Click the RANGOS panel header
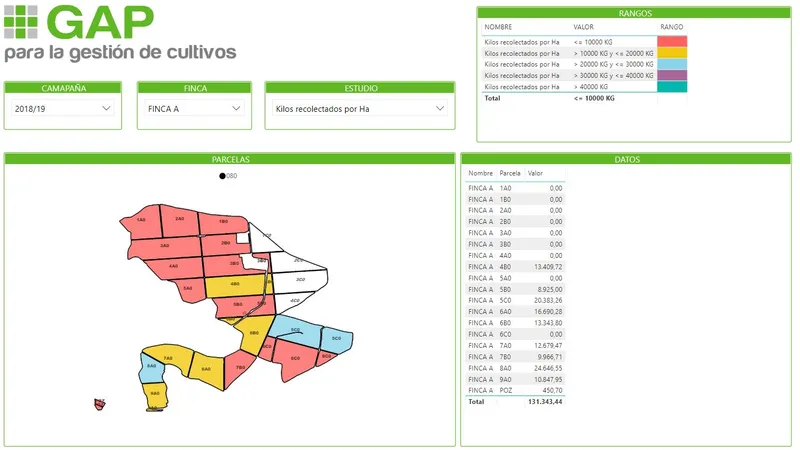This screenshot has width=800, height=450. point(634,13)
